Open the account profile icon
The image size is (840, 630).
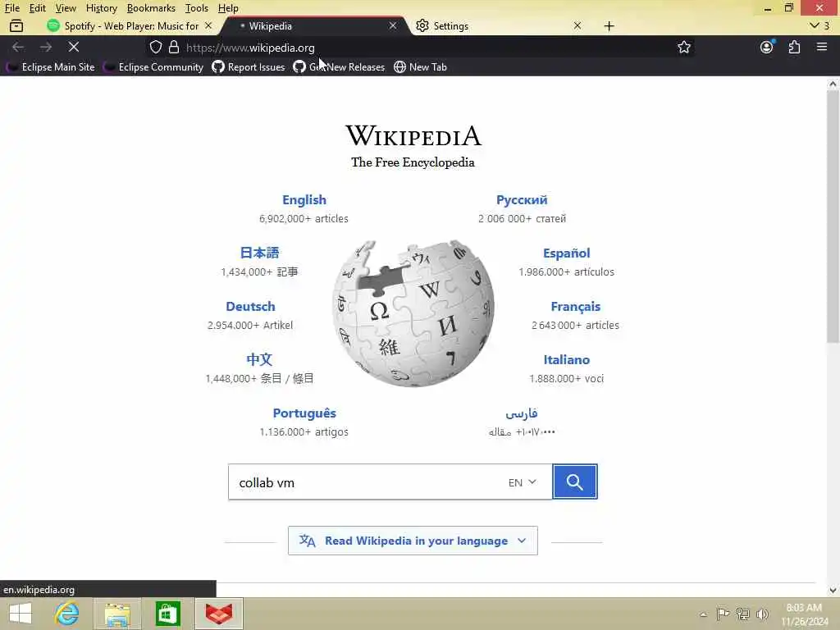[x=767, y=47]
